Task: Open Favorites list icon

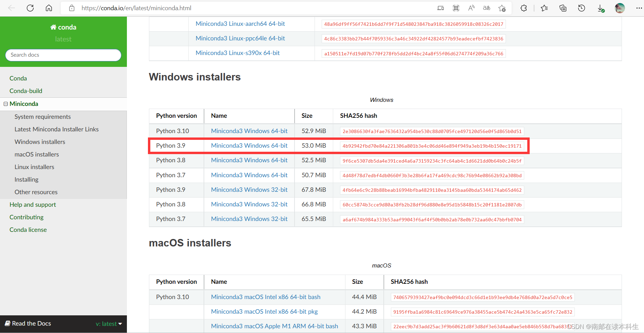Action: [x=544, y=8]
